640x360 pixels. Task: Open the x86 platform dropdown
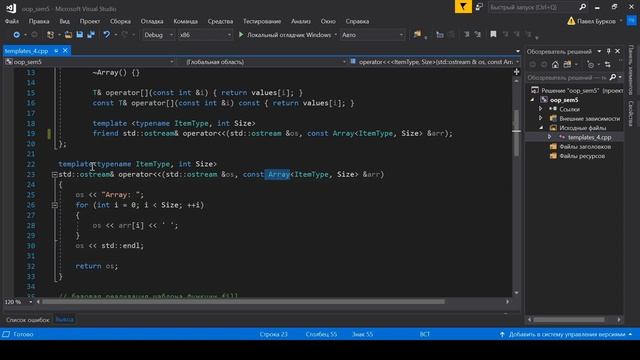(x=205, y=35)
